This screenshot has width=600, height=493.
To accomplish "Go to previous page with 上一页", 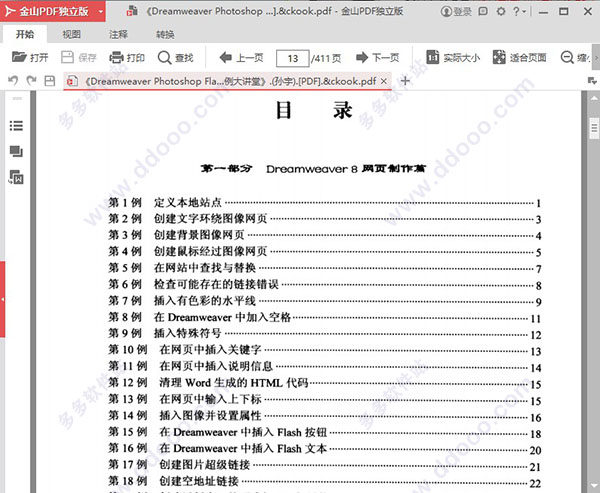I will point(241,58).
